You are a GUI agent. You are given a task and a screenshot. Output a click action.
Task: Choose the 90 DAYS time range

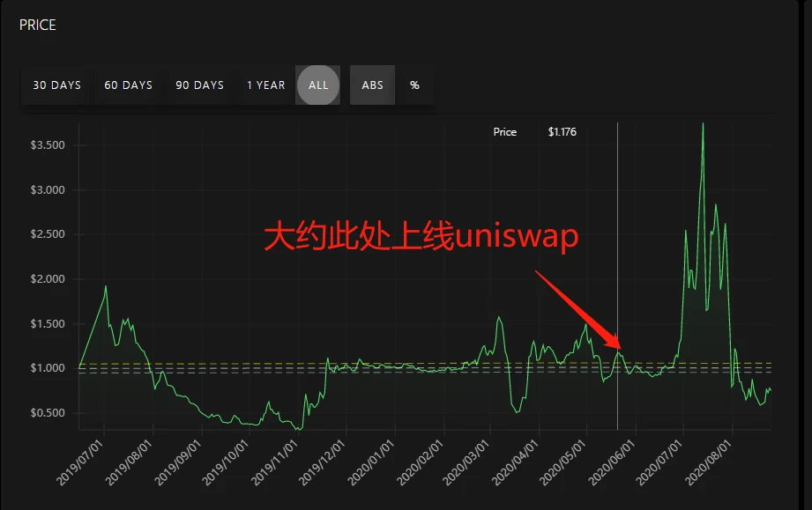pyautogui.click(x=199, y=85)
